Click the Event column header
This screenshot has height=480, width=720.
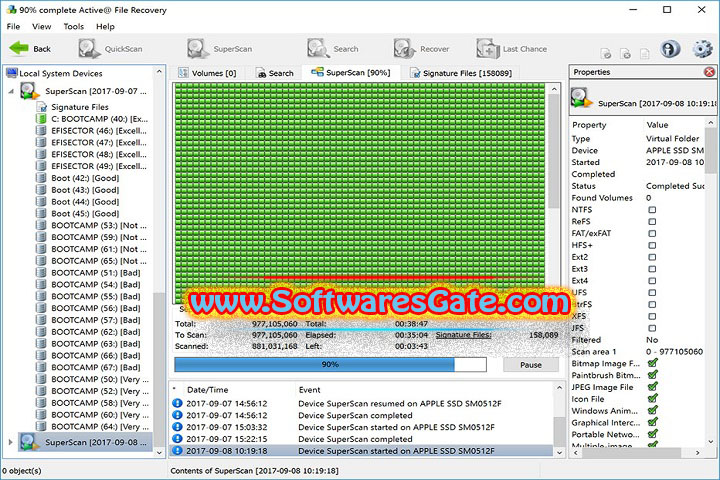pos(309,390)
